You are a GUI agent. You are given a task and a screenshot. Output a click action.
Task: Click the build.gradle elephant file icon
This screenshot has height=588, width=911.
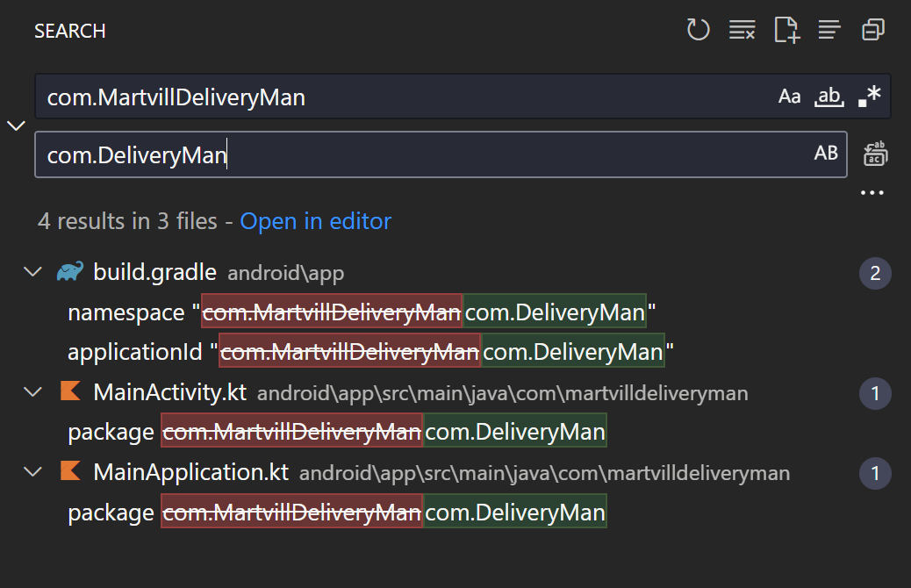pyautogui.click(x=70, y=272)
